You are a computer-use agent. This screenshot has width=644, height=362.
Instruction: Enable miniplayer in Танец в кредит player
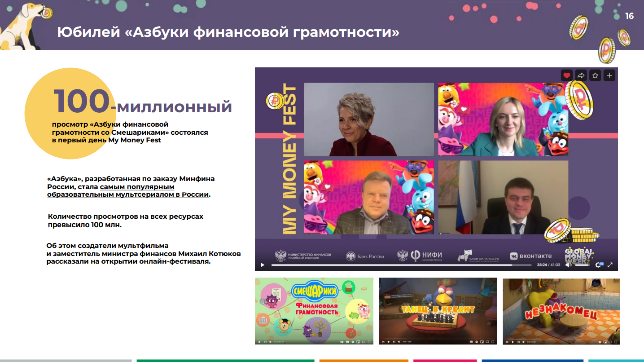(x=482, y=342)
